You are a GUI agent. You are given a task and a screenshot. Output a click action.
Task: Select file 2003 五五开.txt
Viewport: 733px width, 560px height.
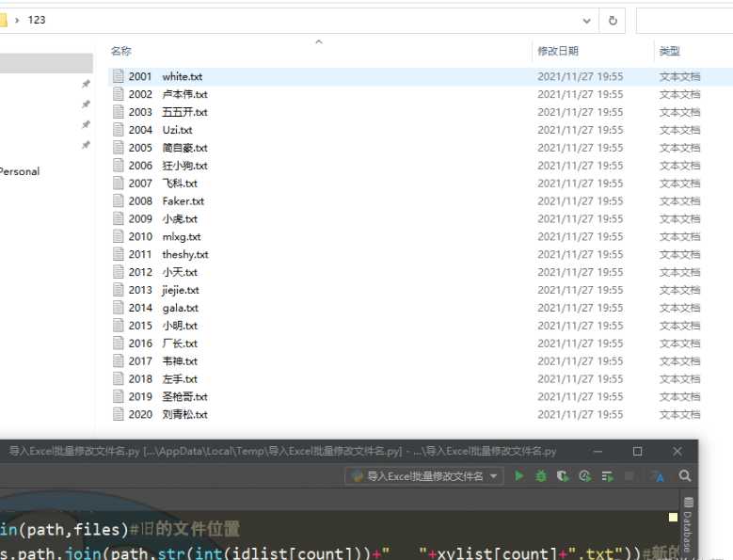tap(167, 112)
